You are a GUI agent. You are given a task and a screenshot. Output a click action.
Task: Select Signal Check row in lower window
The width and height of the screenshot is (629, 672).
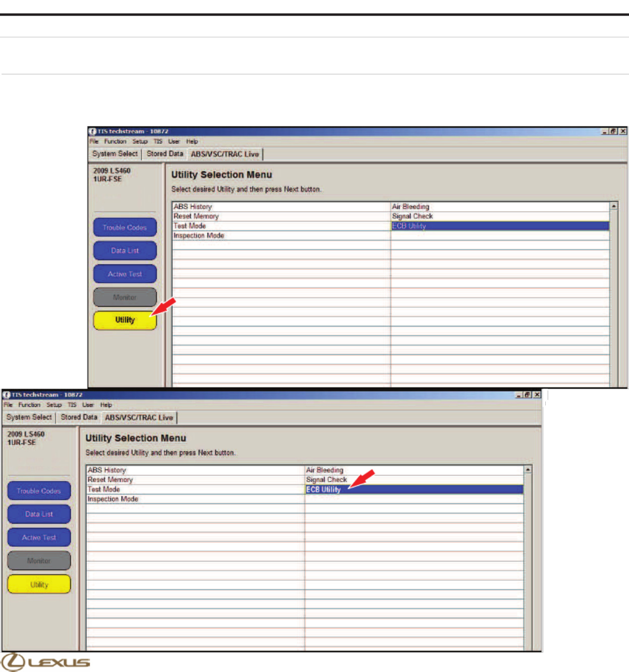click(414, 480)
